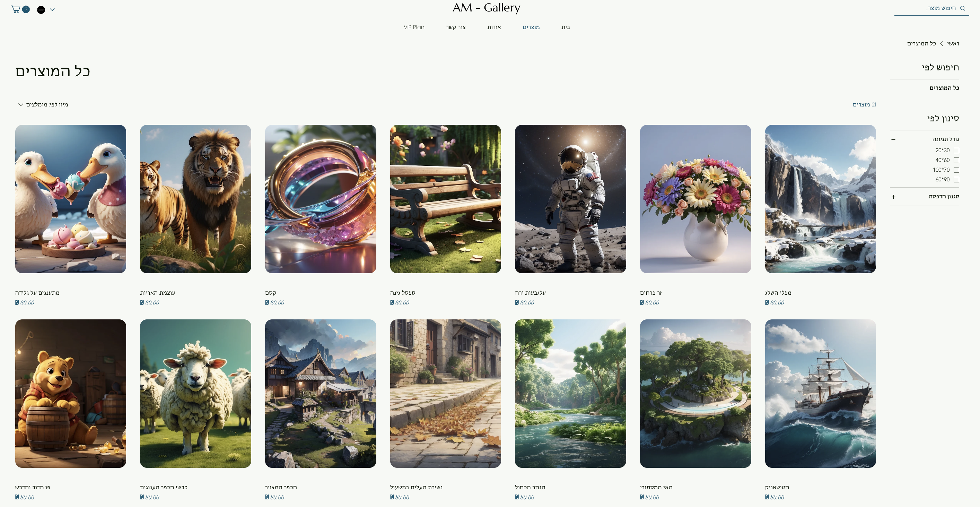Enable the 100*70 size checkbox
980x507 pixels.
pyautogui.click(x=956, y=170)
